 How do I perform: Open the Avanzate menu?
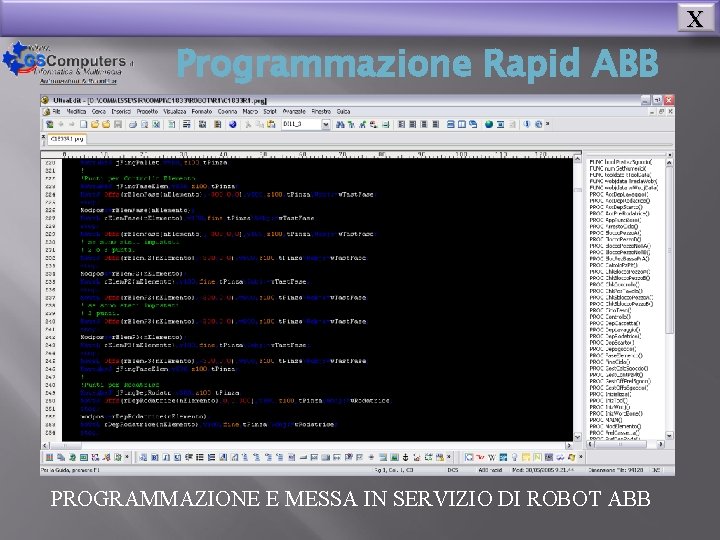294,112
